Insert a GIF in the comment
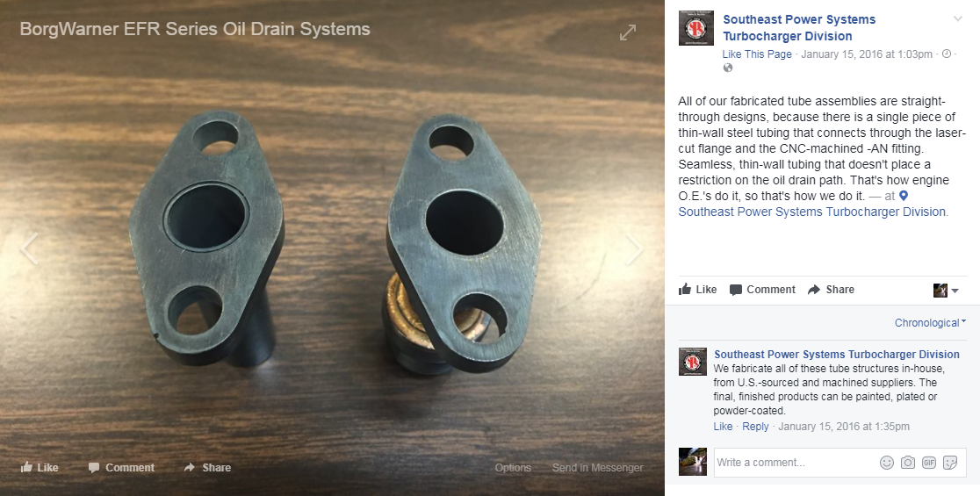Screen dimensions: 980x496 tap(929, 463)
